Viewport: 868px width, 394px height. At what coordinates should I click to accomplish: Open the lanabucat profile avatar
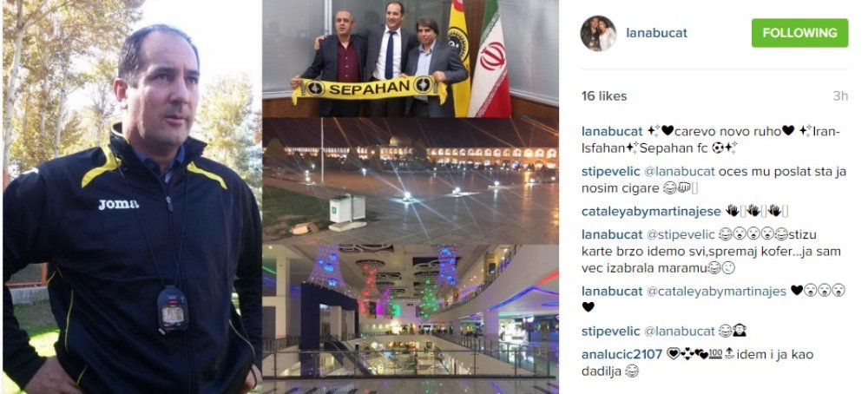(598, 33)
